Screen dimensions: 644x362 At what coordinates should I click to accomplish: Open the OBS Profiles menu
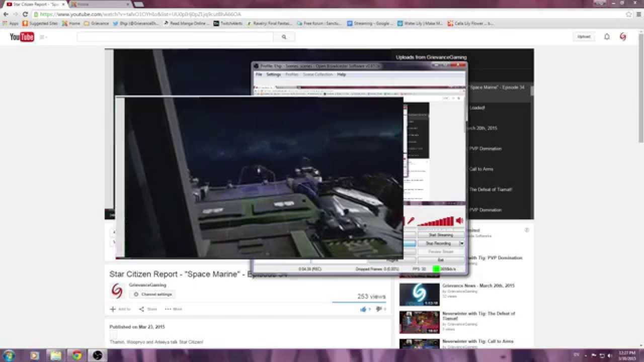[292, 74]
